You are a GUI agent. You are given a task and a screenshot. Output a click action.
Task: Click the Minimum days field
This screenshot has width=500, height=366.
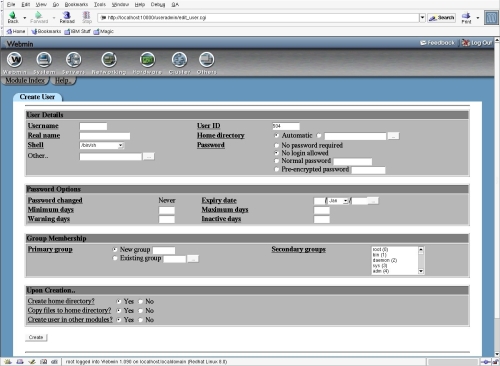167,210
